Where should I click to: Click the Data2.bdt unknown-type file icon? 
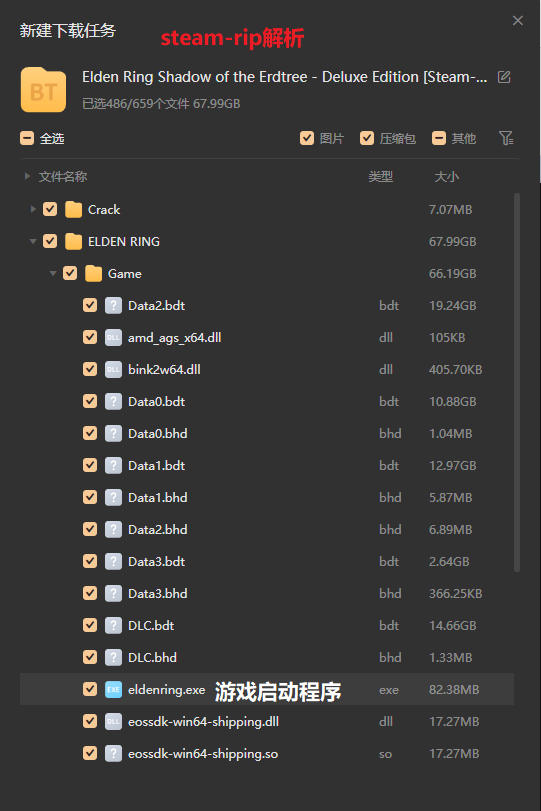(113, 306)
